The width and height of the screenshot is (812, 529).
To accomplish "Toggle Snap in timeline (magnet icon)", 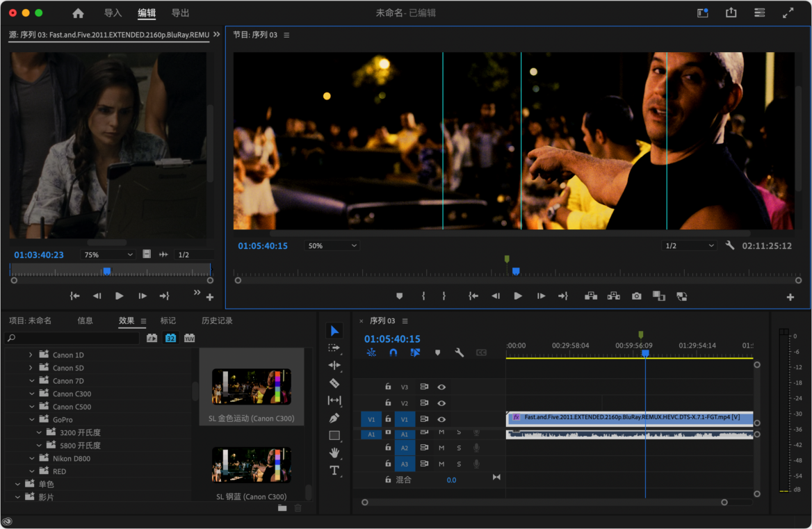I will [393, 352].
